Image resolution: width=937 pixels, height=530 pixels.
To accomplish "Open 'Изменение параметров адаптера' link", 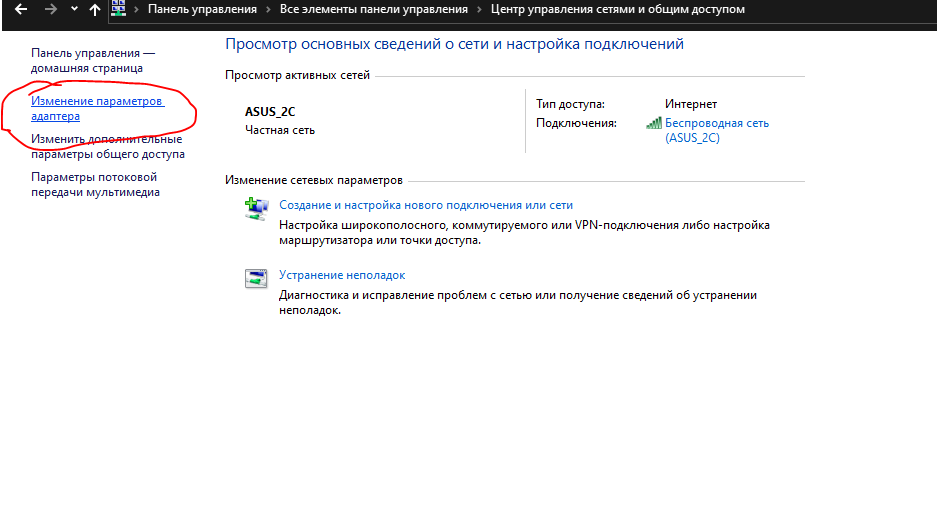I will click(97, 108).
